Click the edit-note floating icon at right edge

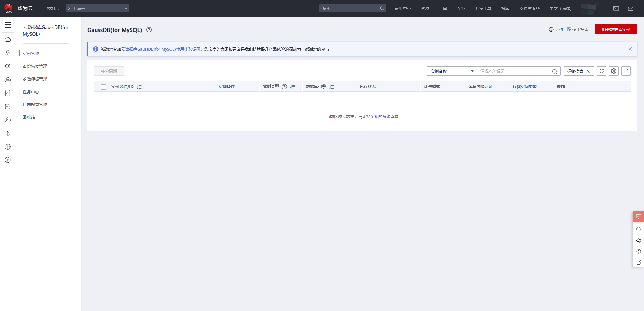(639, 263)
